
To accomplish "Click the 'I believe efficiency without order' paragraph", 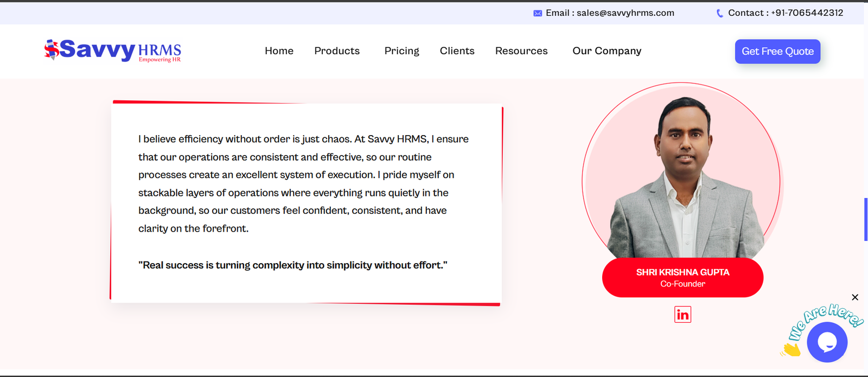I will coord(304,184).
